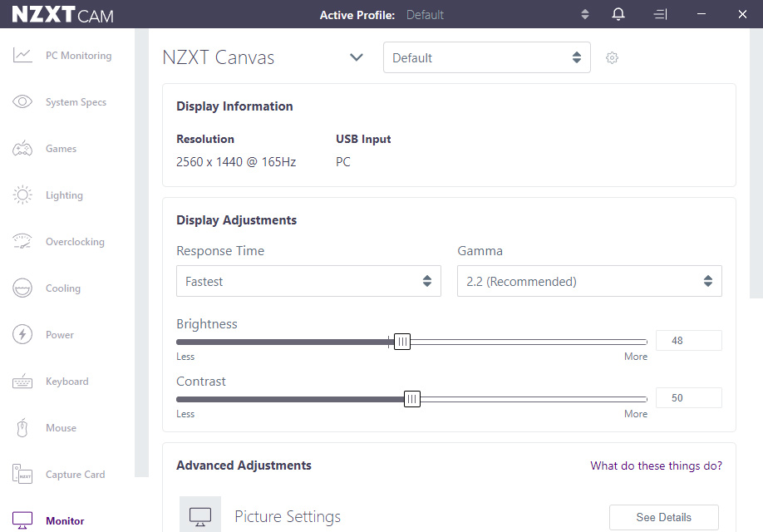
Task: Click the Overclocking gauge icon
Action: click(x=22, y=242)
